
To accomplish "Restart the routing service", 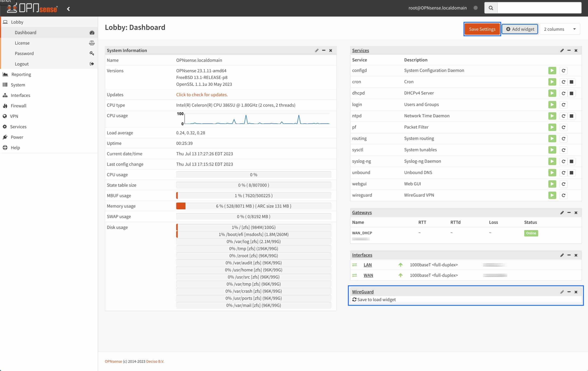I will click(x=563, y=139).
